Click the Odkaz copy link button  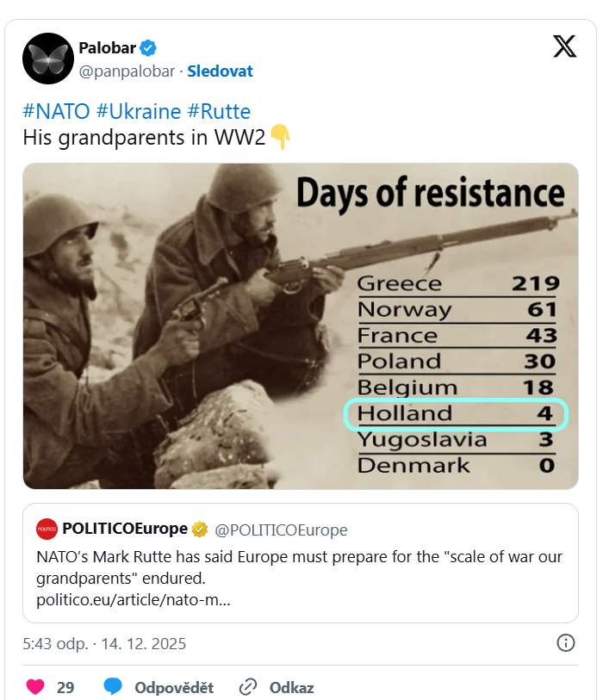(x=291, y=687)
